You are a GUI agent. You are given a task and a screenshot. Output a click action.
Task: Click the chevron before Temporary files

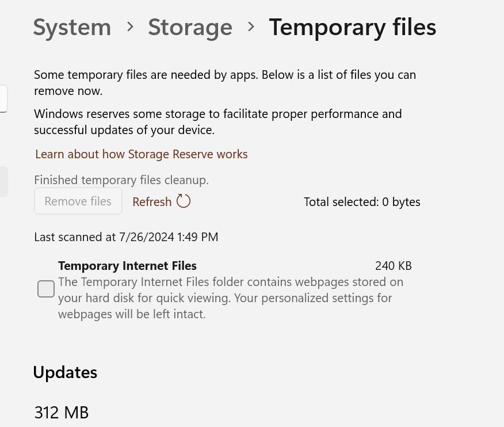point(251,26)
